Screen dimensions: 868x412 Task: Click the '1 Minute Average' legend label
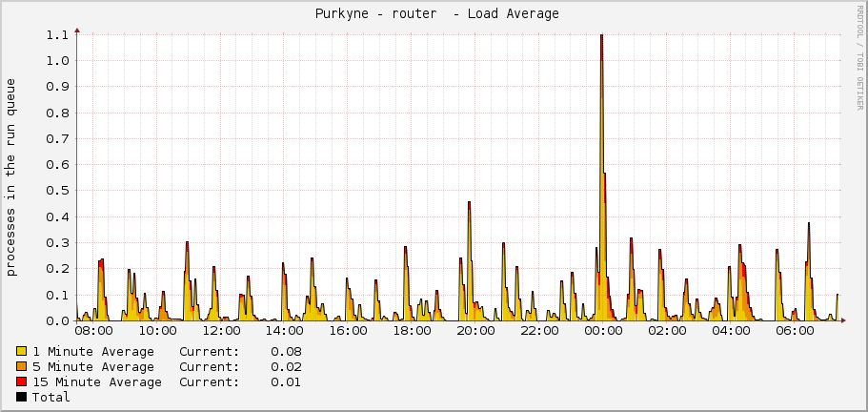pyautogui.click(x=93, y=352)
